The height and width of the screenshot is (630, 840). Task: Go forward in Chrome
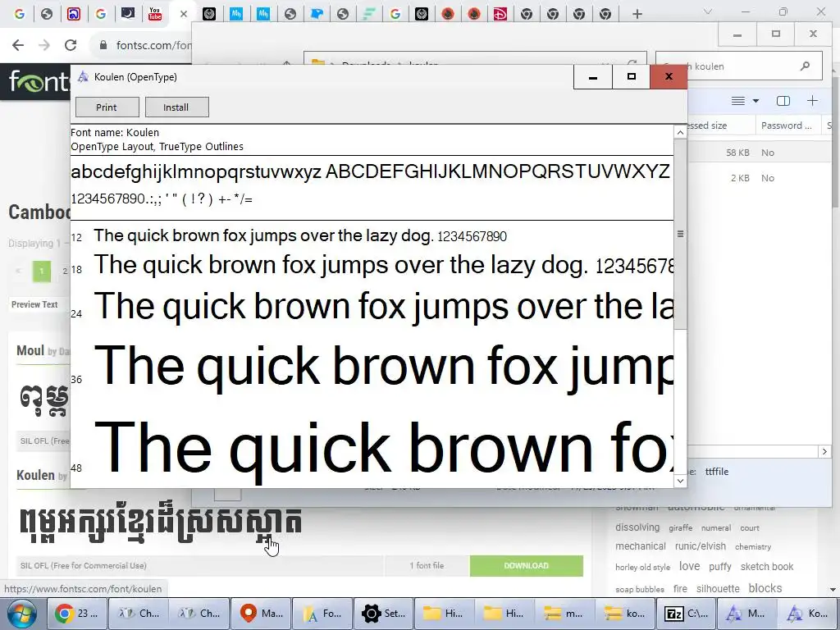(x=44, y=45)
